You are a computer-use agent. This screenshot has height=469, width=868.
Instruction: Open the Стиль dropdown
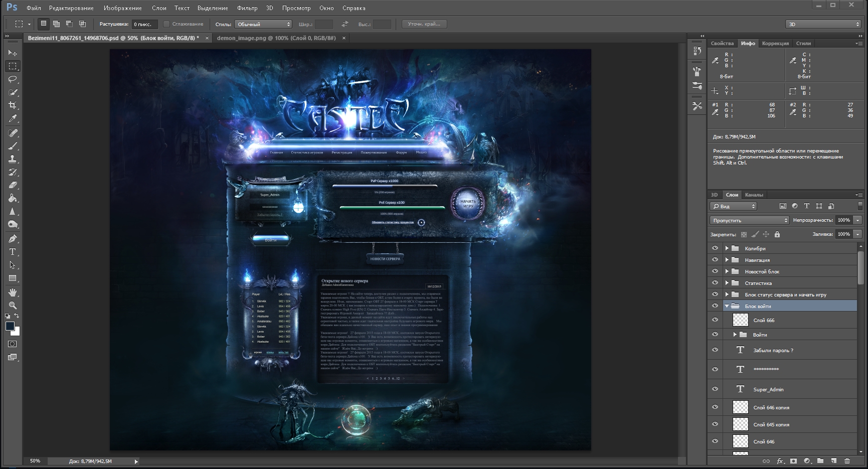pyautogui.click(x=264, y=24)
